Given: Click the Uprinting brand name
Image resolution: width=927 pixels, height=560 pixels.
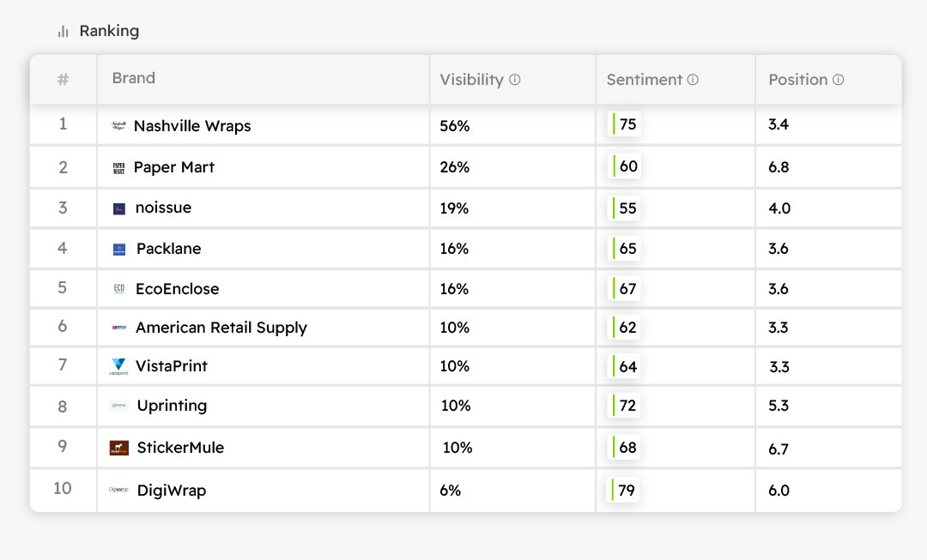Looking at the screenshot, I should click(x=172, y=406).
